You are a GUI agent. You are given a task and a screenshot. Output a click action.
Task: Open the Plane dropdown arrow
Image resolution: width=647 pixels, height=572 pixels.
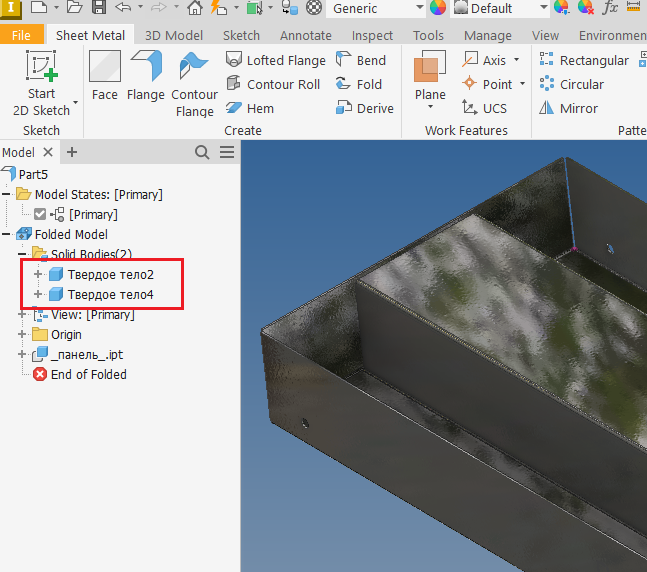pos(430,107)
